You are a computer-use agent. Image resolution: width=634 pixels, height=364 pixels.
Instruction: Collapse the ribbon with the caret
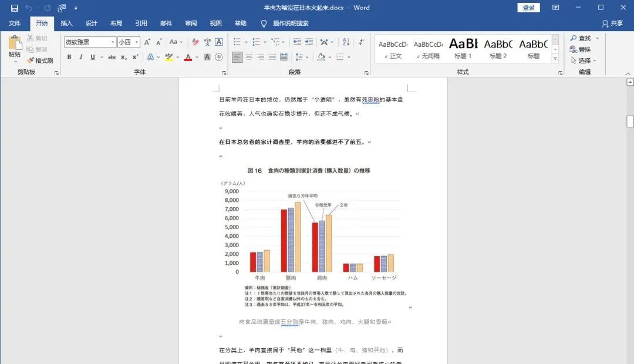point(628,73)
